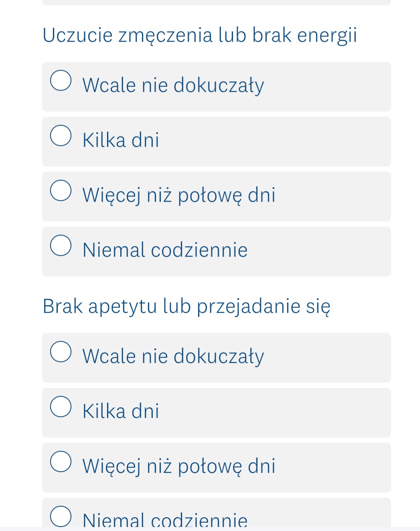Select 'Kilka dni' radio circle under 'Uczucie zmęczenia'
The image size is (420, 531).
[61, 136]
